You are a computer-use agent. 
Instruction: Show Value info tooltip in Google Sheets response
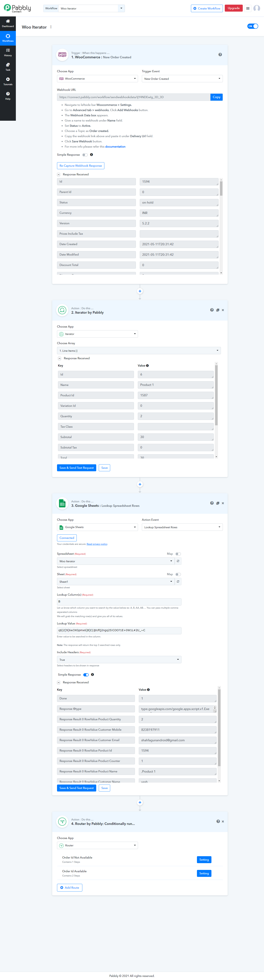[148, 690]
